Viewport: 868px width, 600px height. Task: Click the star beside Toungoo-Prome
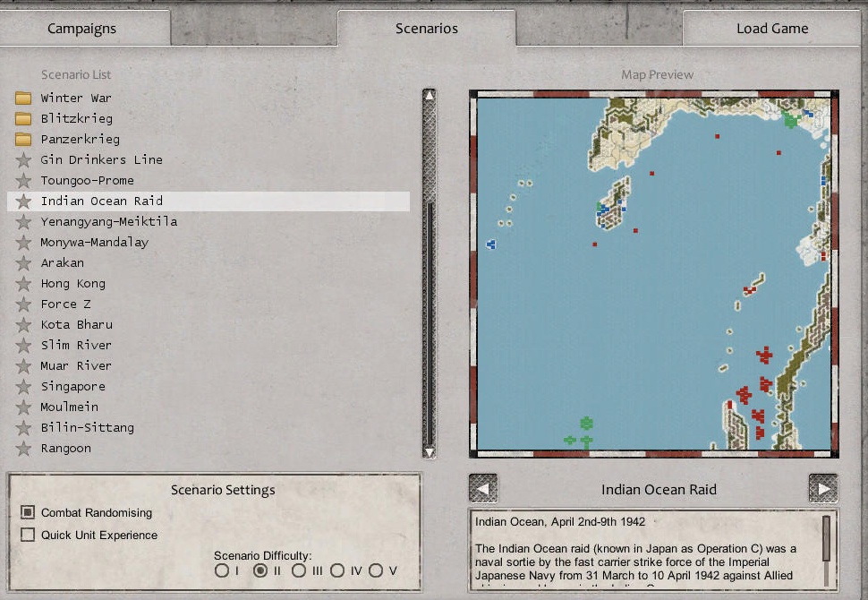[x=23, y=181]
